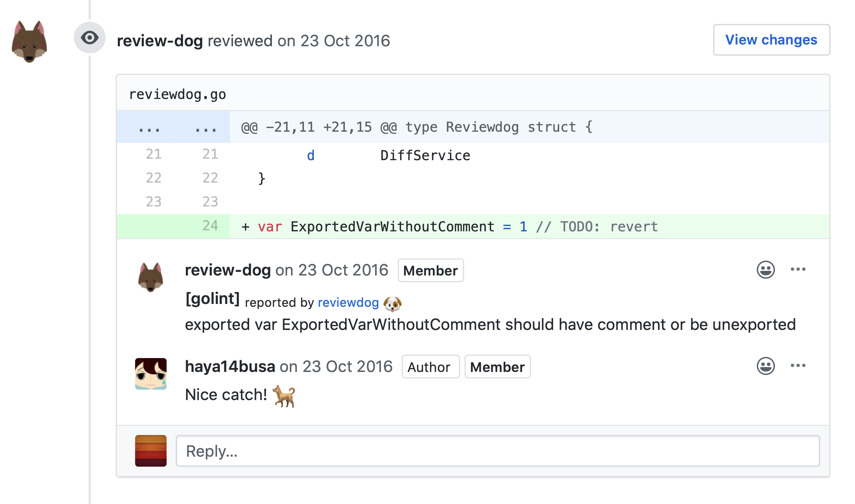Click haya14busa comment date 23 Oct 2016
The height and width of the screenshot is (504, 855).
point(347,367)
